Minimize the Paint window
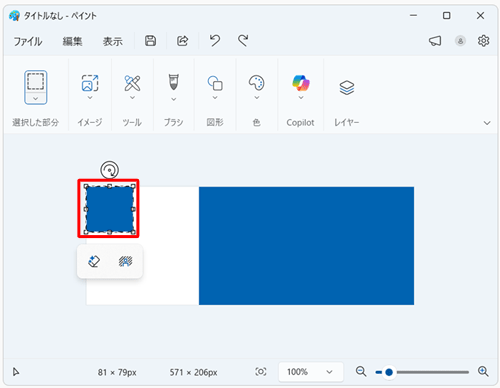Viewport: 500px width, 388px height. tap(413, 15)
